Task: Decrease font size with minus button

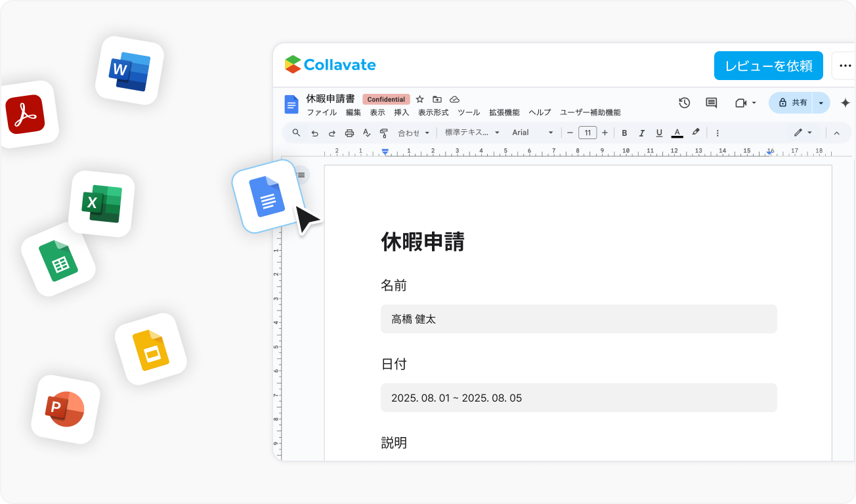Action: [570, 133]
